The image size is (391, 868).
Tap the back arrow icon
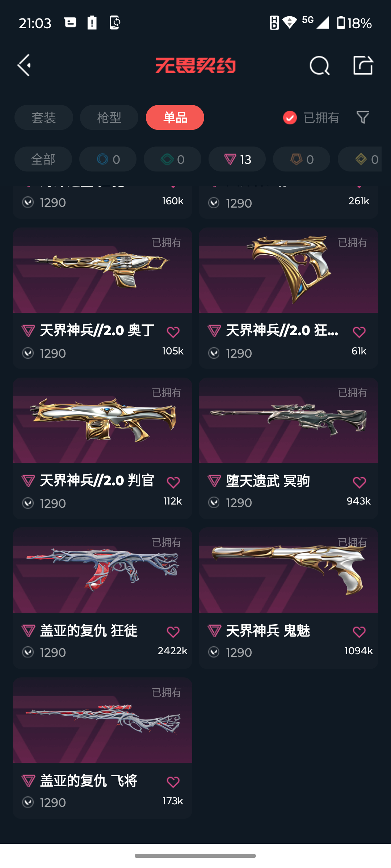point(24,65)
